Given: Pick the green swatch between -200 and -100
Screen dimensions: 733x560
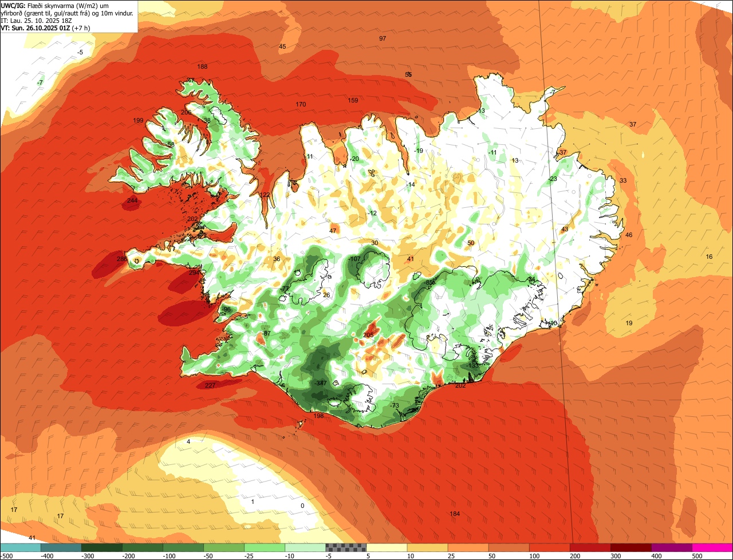Looking at the screenshot, I should pos(143,547).
